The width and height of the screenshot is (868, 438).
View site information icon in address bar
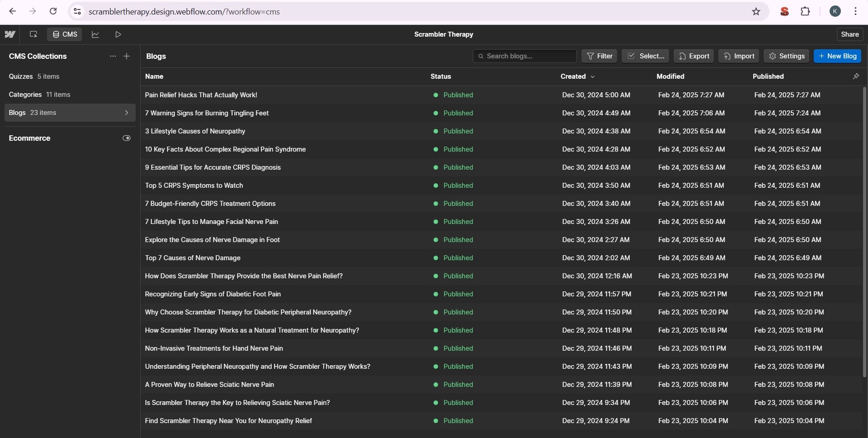(77, 11)
